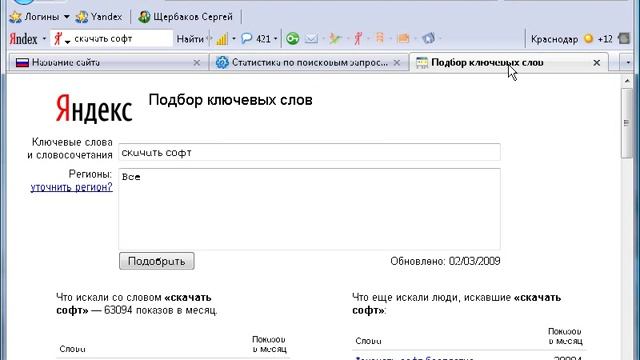Select the Подбор ключевых слов tab
Viewport: 640px width, 360px height.
509,62
